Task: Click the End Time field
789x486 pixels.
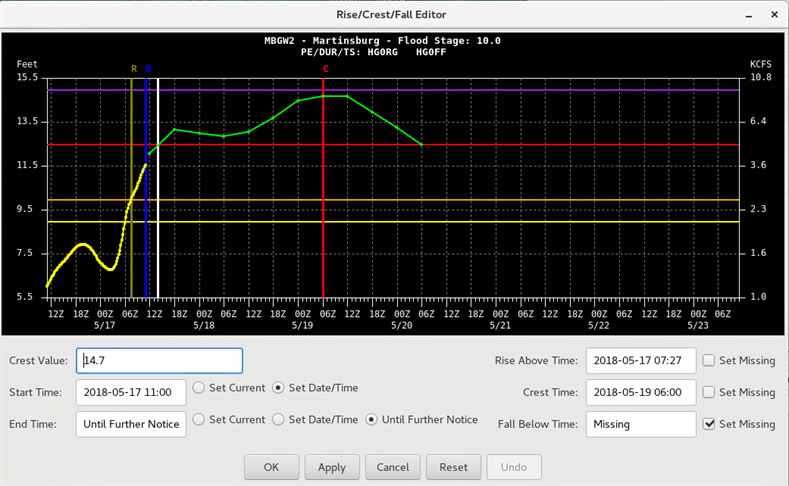Action: [131, 424]
